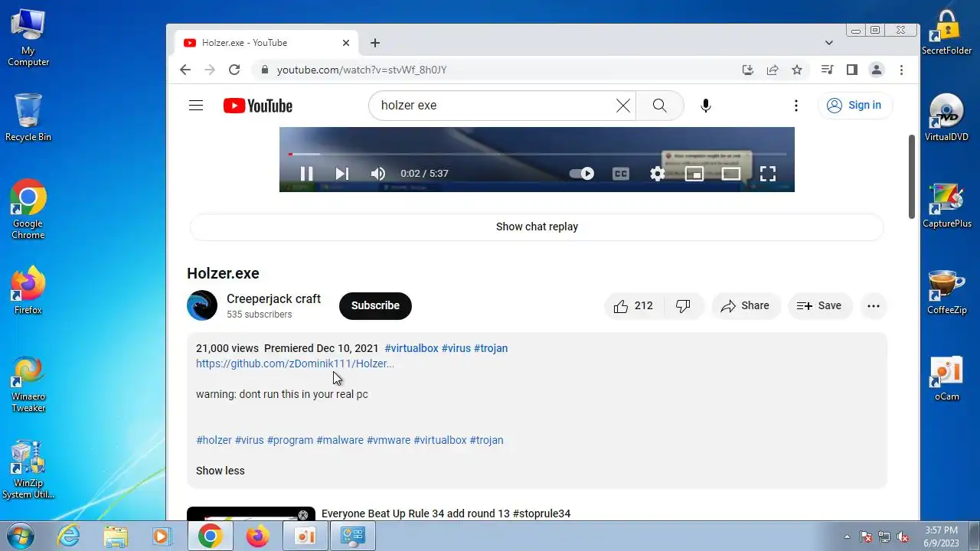Select the Holzer.exe - YouTube tab
The image size is (980, 551).
[x=264, y=43]
